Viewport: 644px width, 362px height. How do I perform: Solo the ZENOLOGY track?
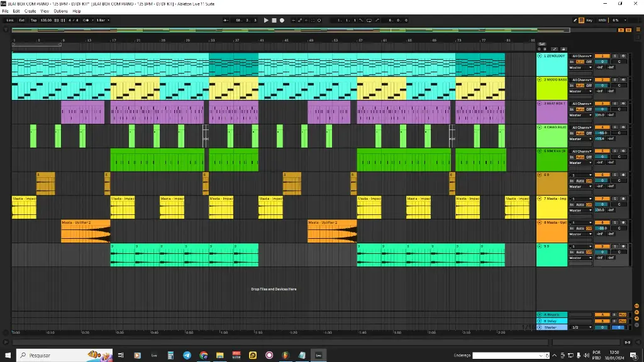(615, 56)
